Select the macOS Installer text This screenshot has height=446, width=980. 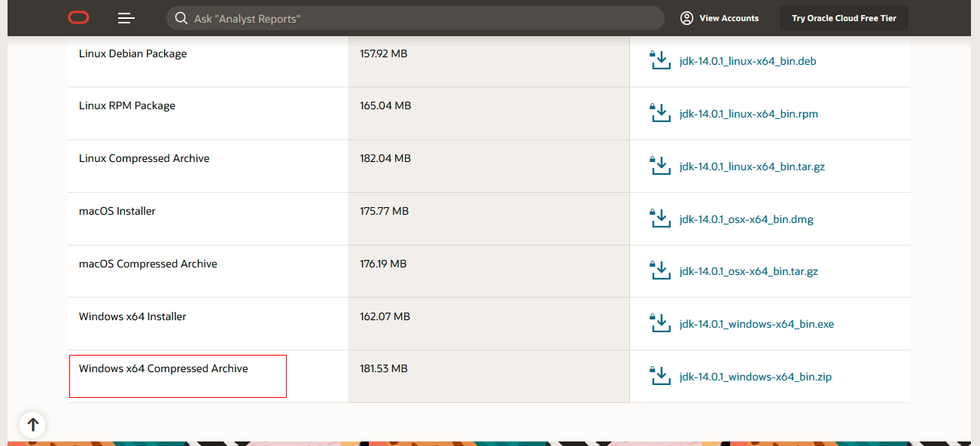pyautogui.click(x=117, y=211)
